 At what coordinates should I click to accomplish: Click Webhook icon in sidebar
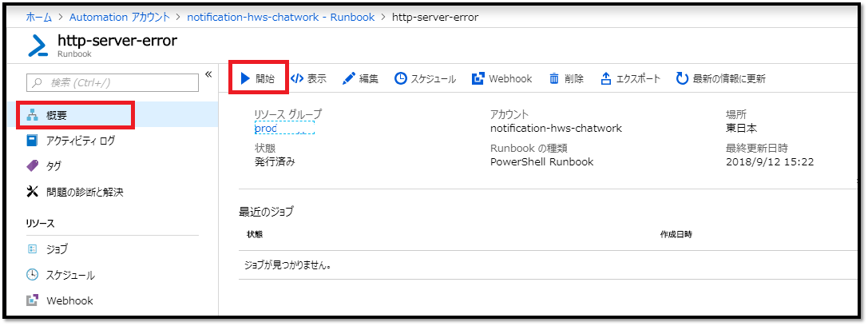[32, 300]
